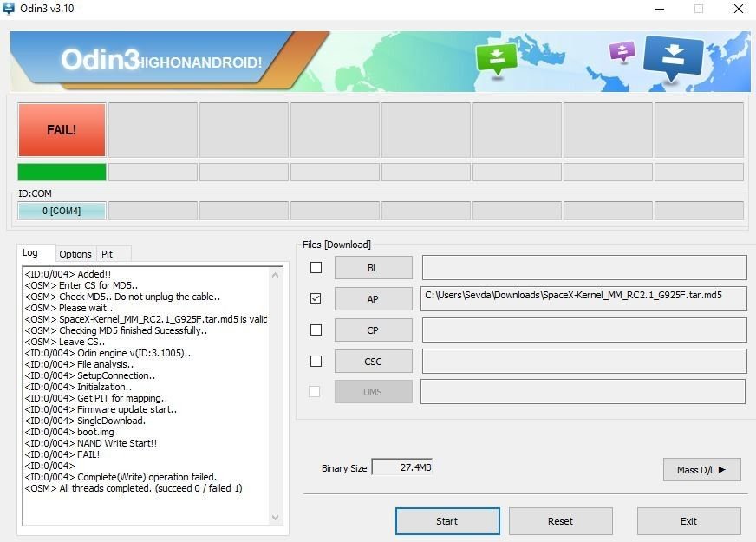Viewport: 756px width, 542px height.
Task: Start the firmware flash
Action: pyautogui.click(x=447, y=521)
